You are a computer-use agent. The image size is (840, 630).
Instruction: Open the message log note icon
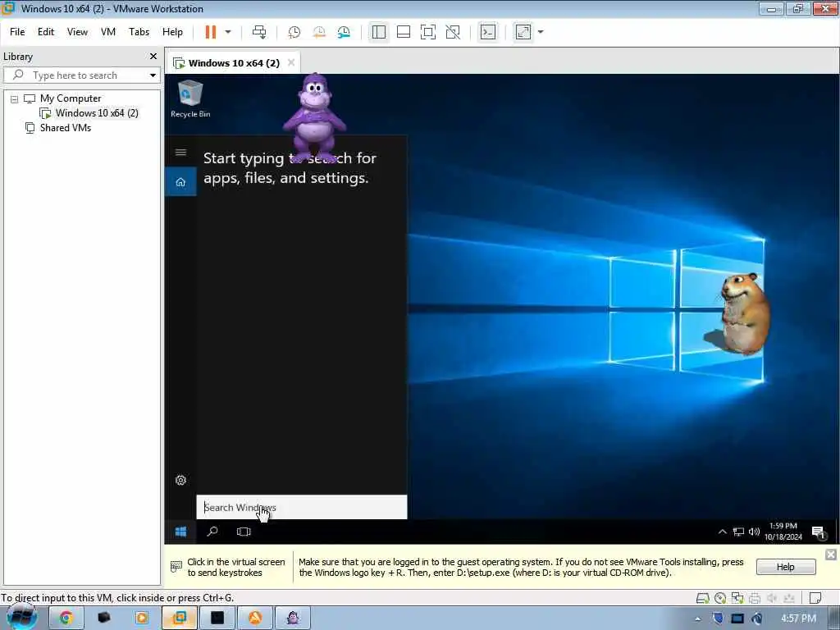pyautogui.click(x=815, y=598)
